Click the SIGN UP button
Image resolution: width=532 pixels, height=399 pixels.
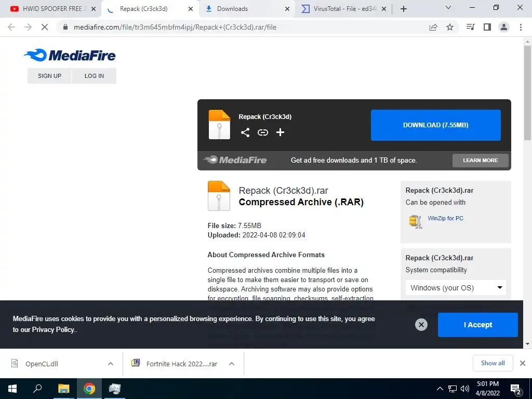click(x=49, y=76)
